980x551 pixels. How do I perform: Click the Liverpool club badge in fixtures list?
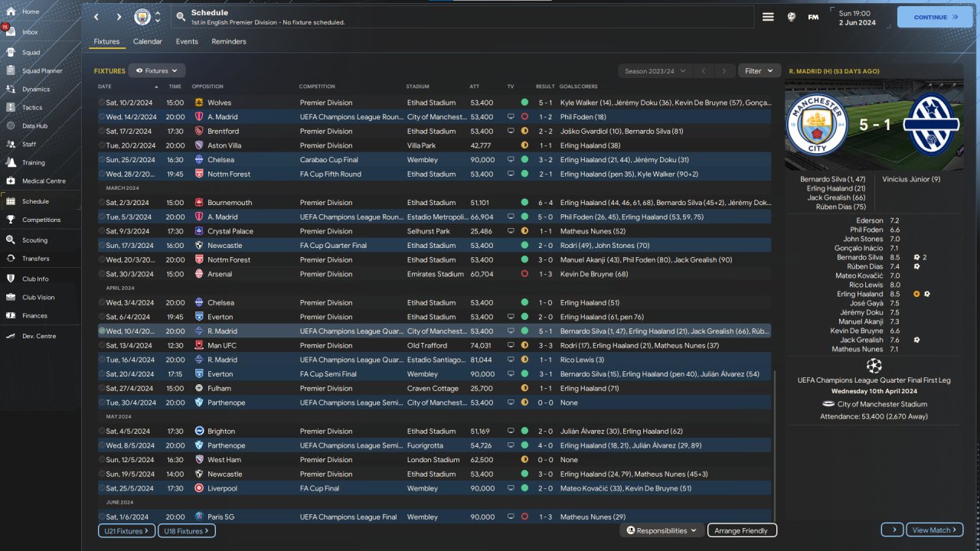199,488
